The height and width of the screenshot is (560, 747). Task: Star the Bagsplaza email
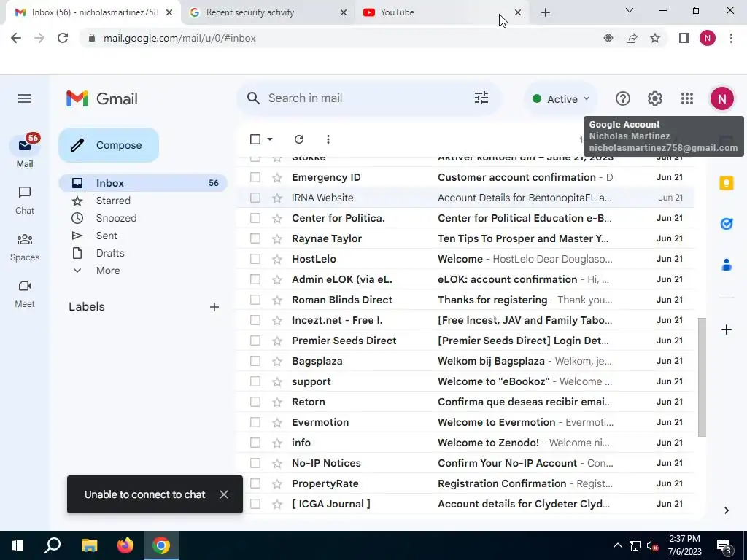tap(277, 362)
